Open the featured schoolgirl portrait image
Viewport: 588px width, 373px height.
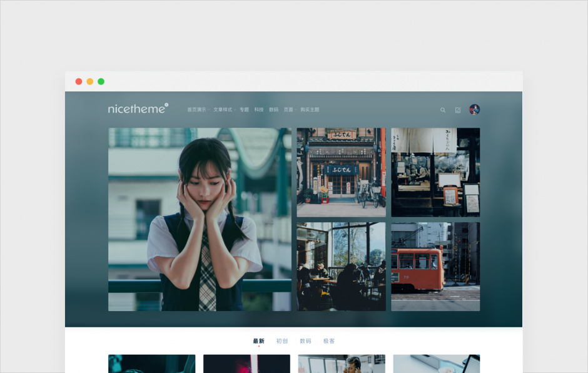[200, 220]
